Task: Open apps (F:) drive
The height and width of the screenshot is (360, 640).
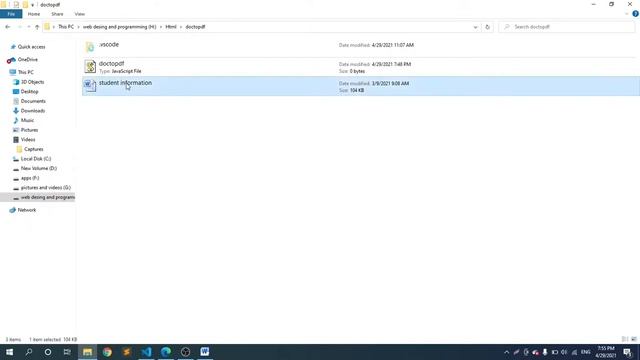Action: [x=30, y=178]
